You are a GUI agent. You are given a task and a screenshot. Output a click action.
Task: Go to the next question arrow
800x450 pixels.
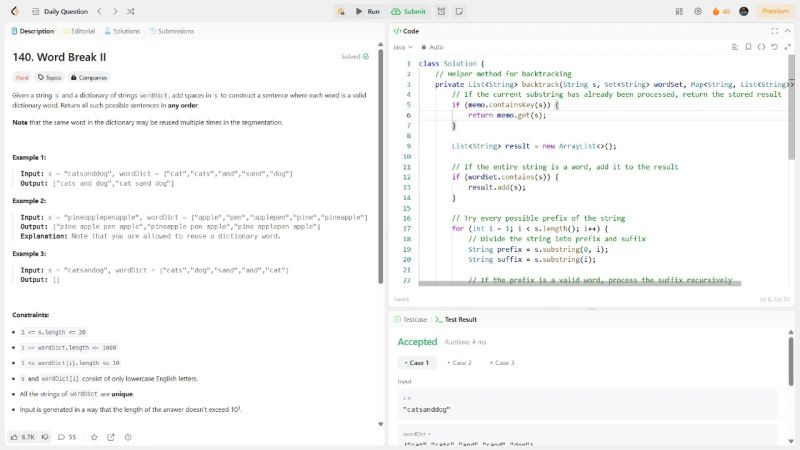(115, 11)
